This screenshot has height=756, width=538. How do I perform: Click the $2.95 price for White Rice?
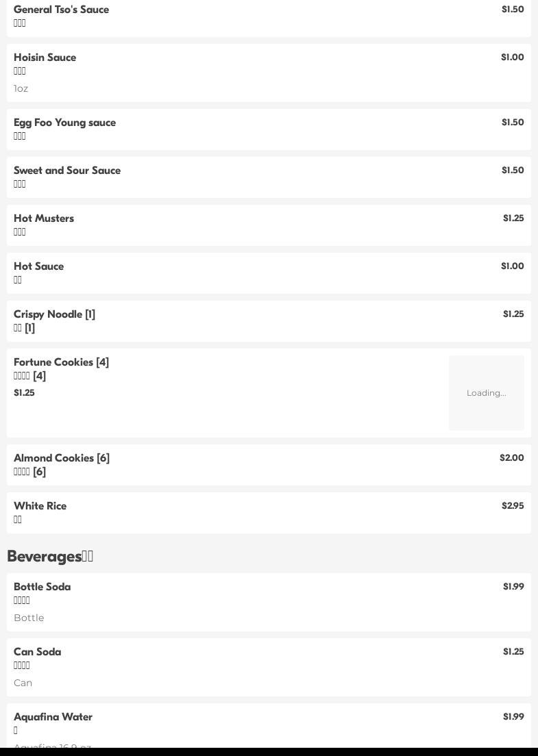pyautogui.click(x=513, y=506)
